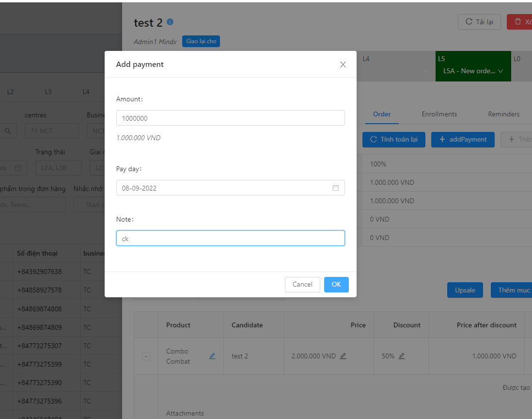Switch to the Reminders tab
The width and height of the screenshot is (532, 419).
(503, 114)
